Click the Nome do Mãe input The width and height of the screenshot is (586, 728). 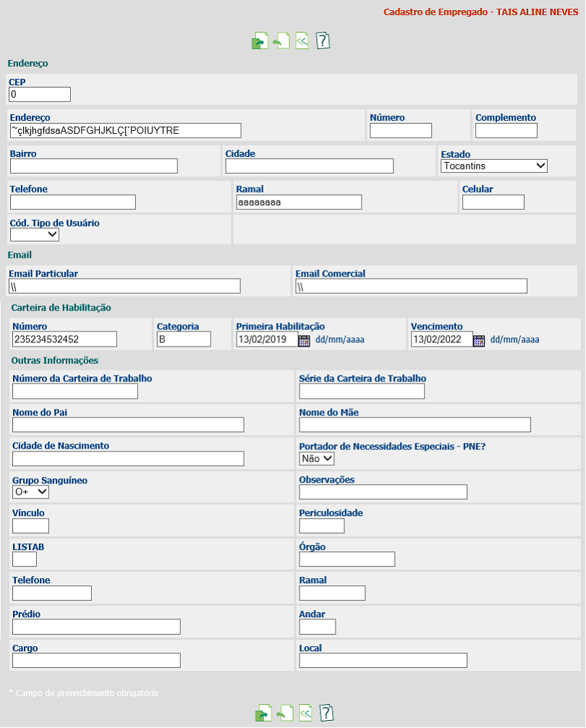pyautogui.click(x=415, y=425)
